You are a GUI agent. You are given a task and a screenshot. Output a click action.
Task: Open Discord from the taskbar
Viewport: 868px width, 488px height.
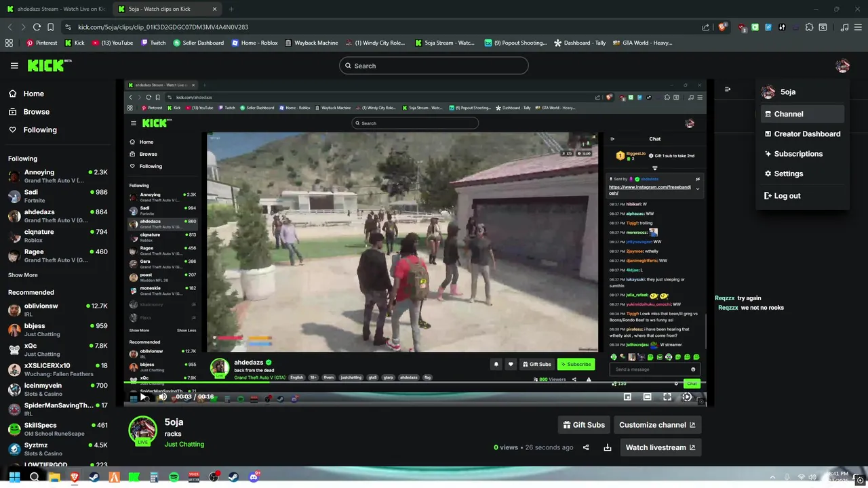click(255, 477)
